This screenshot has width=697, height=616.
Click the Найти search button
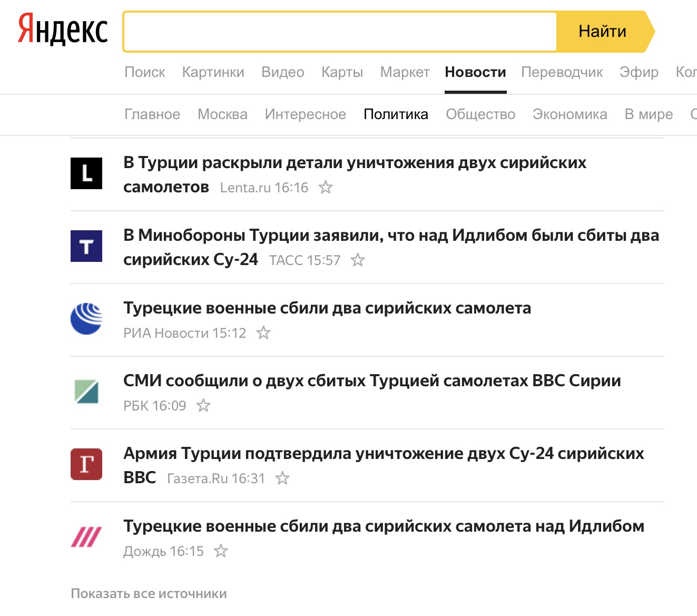tap(605, 32)
